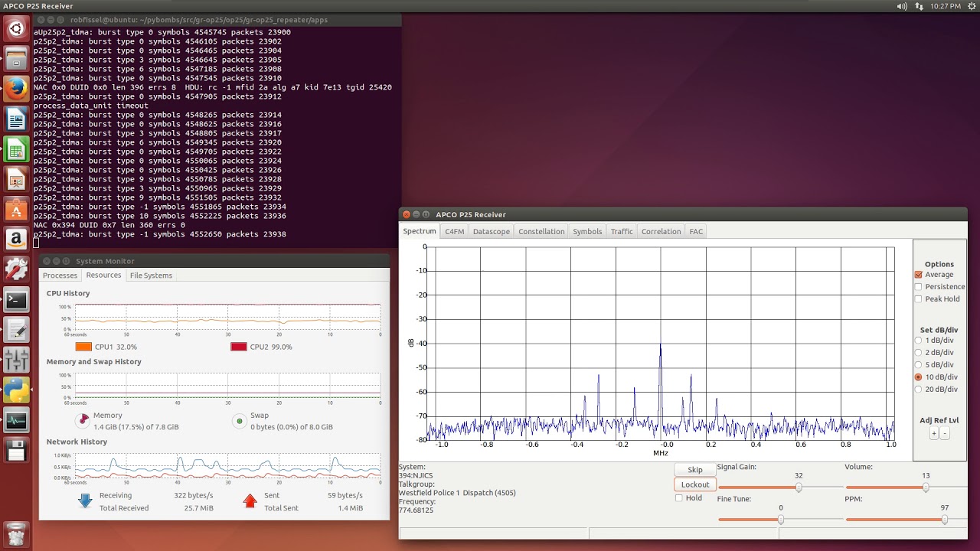Enable the Persistence option

tap(919, 287)
